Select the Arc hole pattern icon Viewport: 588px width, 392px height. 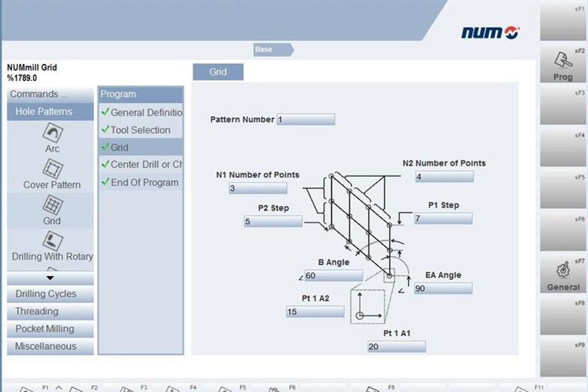(52, 133)
